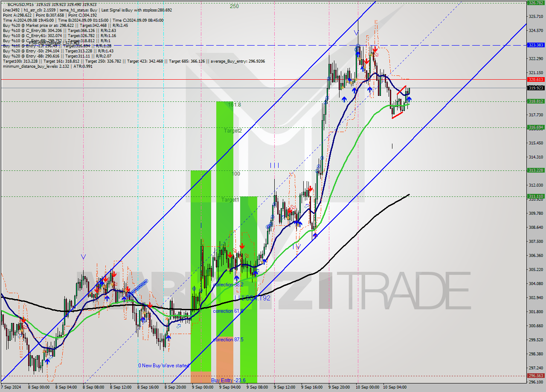This screenshot has height=392, width=546.
Task: Click the blue 323.383 price tag
Action: pyautogui.click(x=536, y=45)
